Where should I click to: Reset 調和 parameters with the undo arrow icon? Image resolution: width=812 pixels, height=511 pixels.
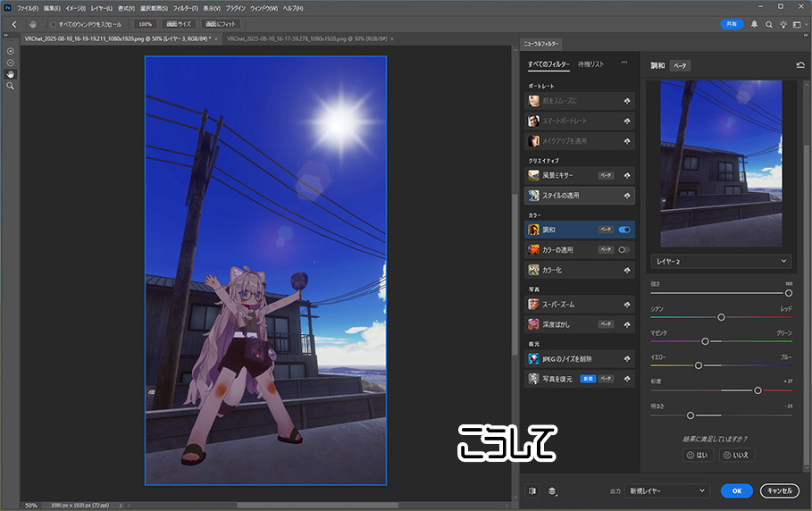[x=800, y=64]
